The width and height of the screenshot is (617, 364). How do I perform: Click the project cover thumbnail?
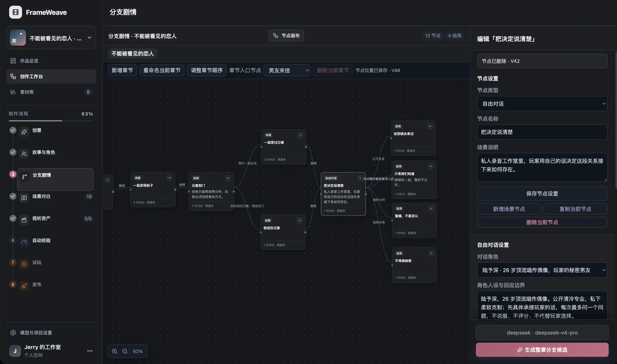tap(18, 38)
